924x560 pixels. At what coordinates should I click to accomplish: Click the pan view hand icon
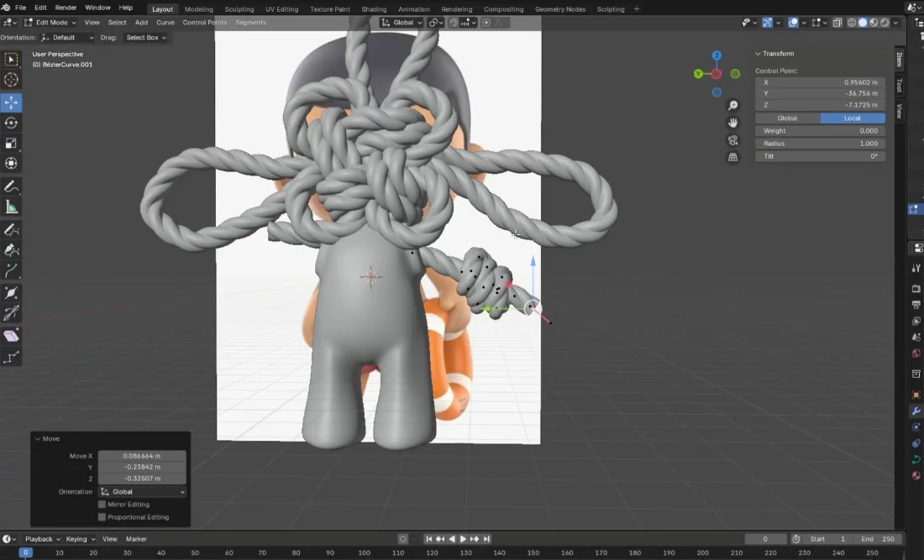(x=732, y=123)
